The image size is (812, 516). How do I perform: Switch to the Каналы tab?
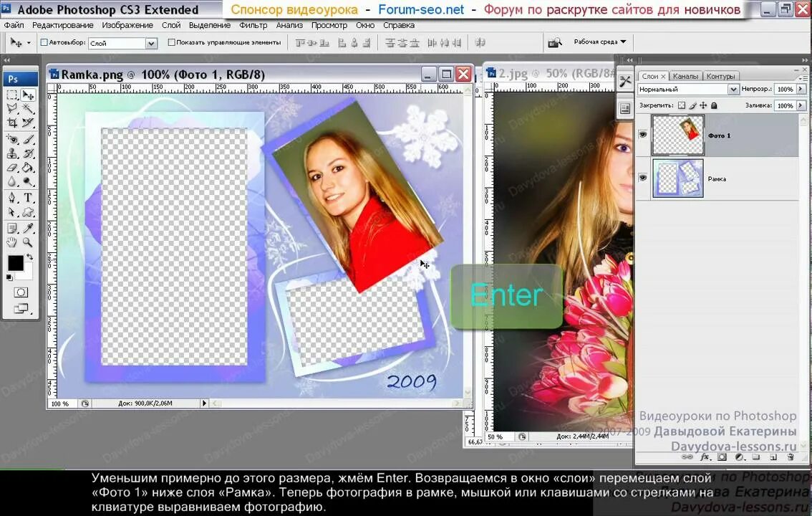pos(685,76)
